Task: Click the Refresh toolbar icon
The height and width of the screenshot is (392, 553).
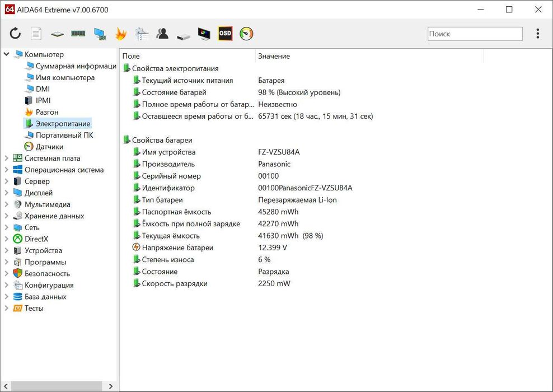Action: pos(15,34)
